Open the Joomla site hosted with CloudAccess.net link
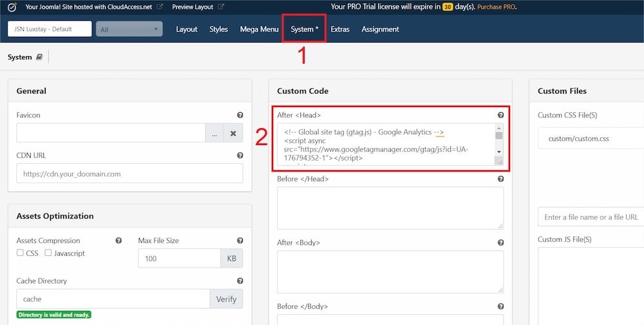The height and width of the screenshot is (325, 644). pos(89,7)
